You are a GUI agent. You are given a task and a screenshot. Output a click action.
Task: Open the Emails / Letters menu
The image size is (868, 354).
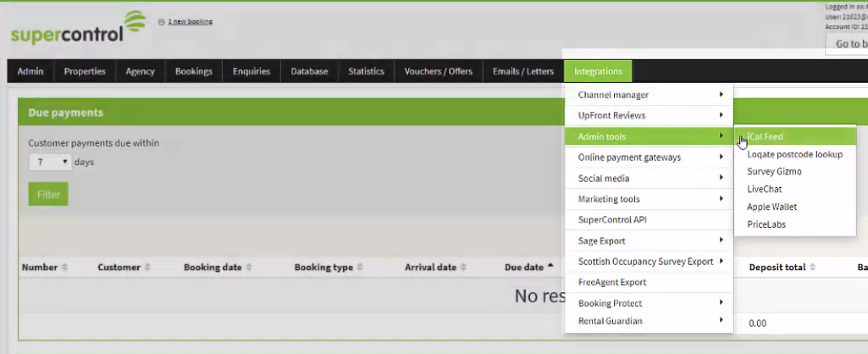[523, 71]
